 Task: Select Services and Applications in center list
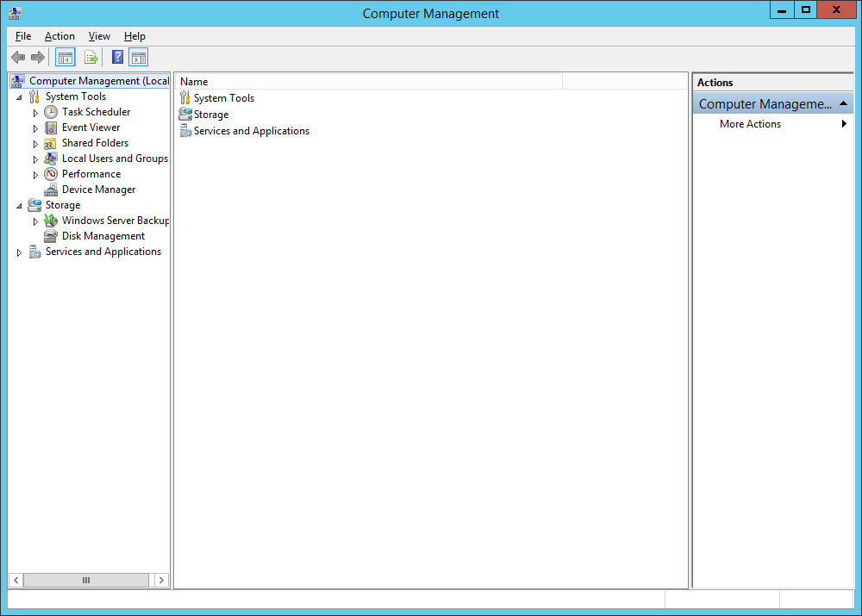click(251, 131)
